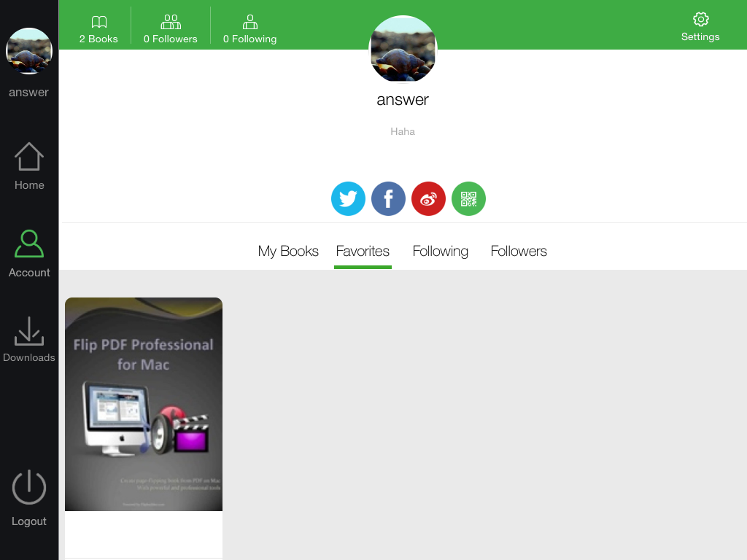The width and height of the screenshot is (747, 560).
Task: Click the 'Haha' profile bio text
Action: click(403, 131)
